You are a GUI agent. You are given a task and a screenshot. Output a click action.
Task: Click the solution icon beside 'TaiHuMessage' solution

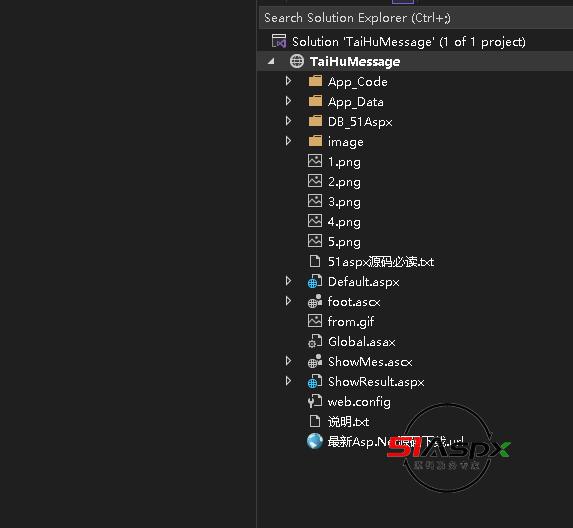279,41
